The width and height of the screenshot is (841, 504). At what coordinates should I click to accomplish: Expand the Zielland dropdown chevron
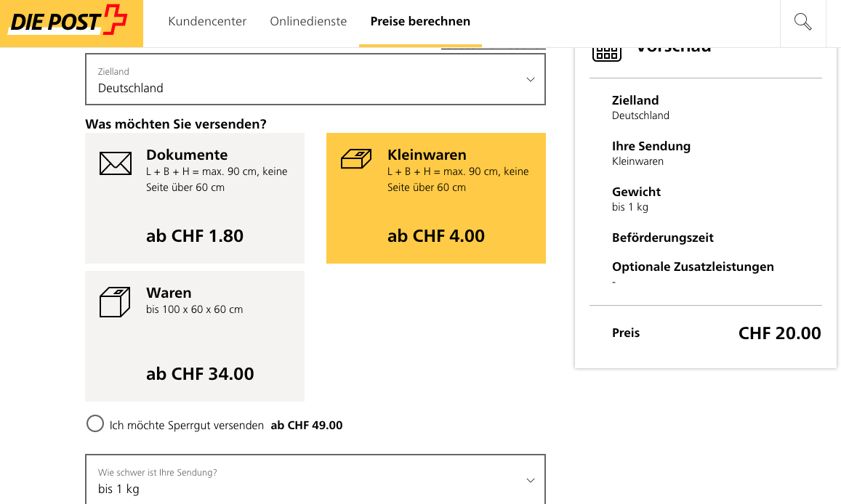pyautogui.click(x=531, y=80)
